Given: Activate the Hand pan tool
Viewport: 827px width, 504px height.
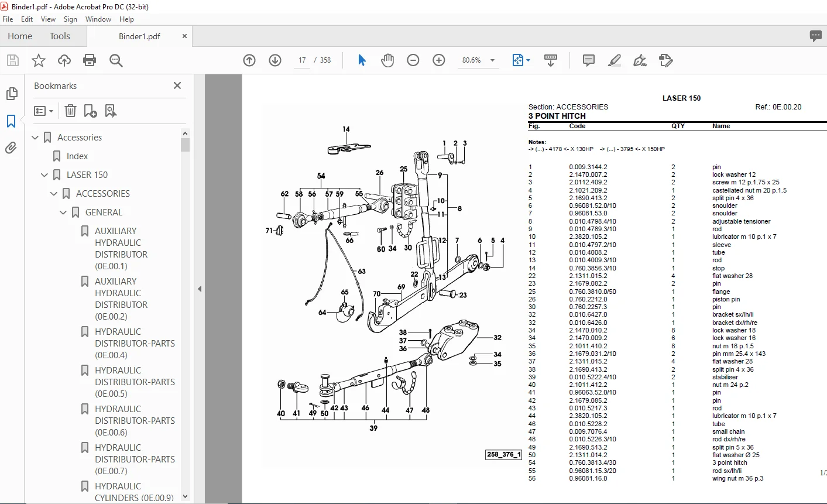Looking at the screenshot, I should [x=387, y=60].
